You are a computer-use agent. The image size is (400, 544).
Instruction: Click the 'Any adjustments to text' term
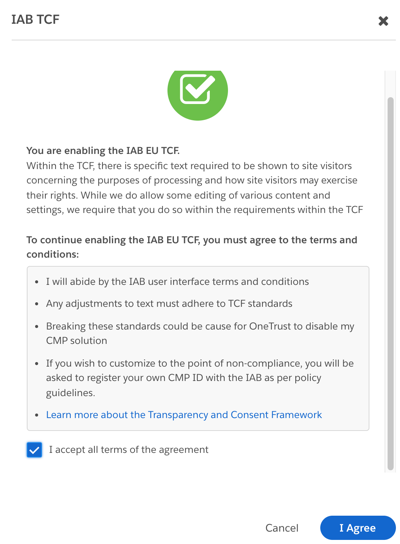(x=169, y=304)
